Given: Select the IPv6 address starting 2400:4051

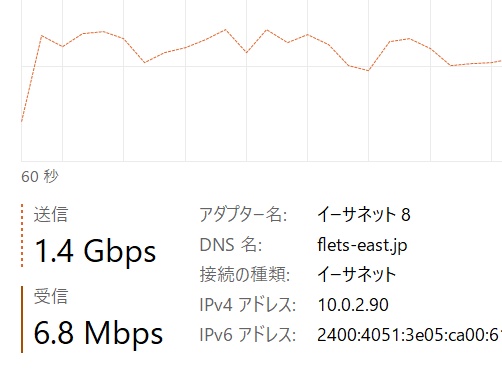Looking at the screenshot, I should tap(410, 335).
